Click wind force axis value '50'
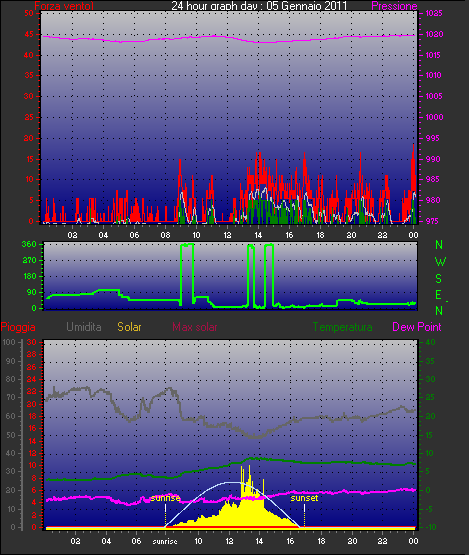The height and width of the screenshot is (555, 469). coord(29,13)
